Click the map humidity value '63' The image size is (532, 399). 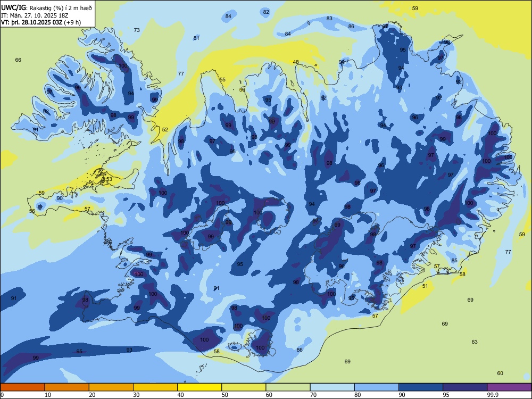[x=475, y=342]
